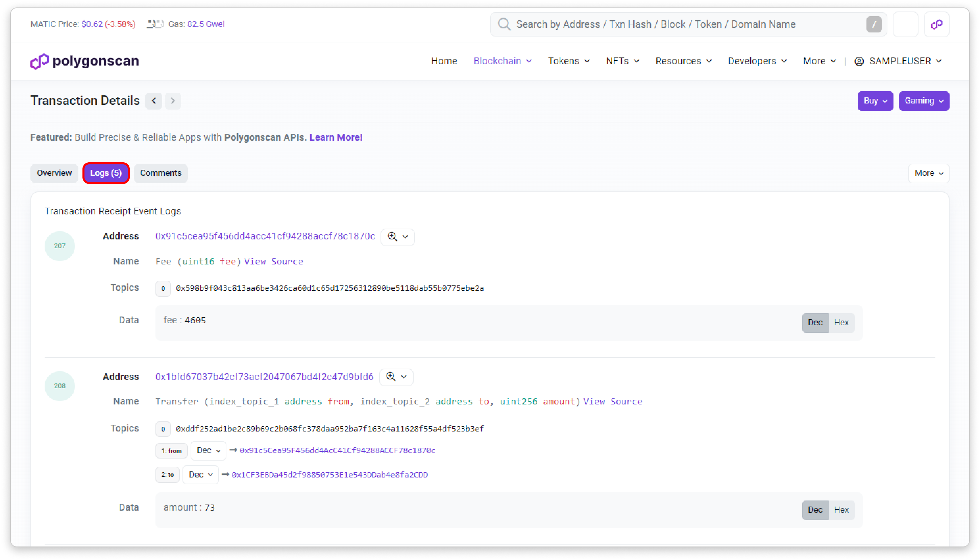Select topic hash 0x598b9f043c813aa6
Viewport: 980px width, 560px height.
[330, 288]
